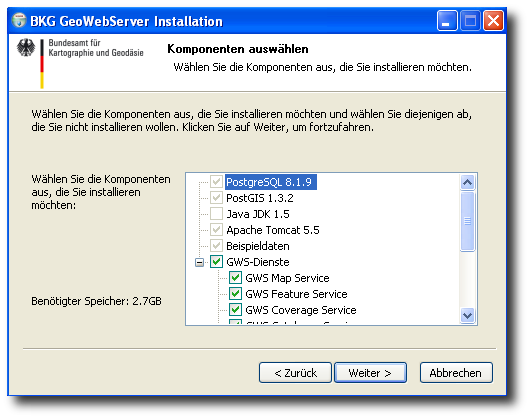Click the Bundesamt eagle logo
This screenshot has height=419, width=530.
pos(26,48)
